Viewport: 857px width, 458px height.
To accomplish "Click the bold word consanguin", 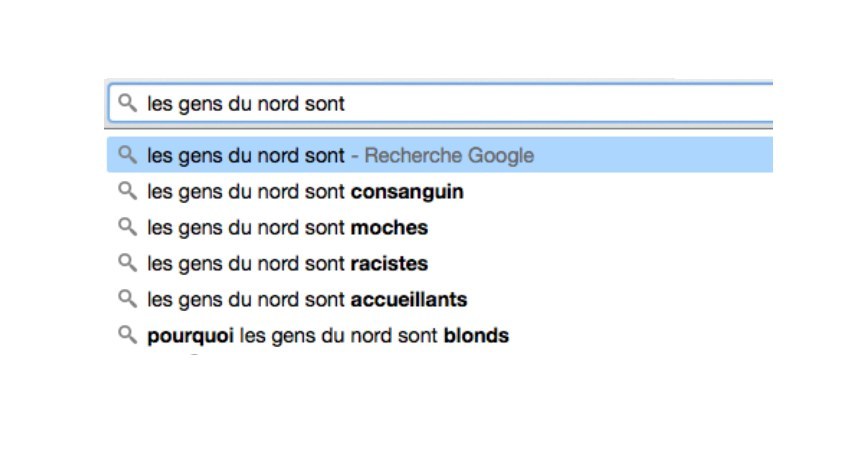I will 407,192.
